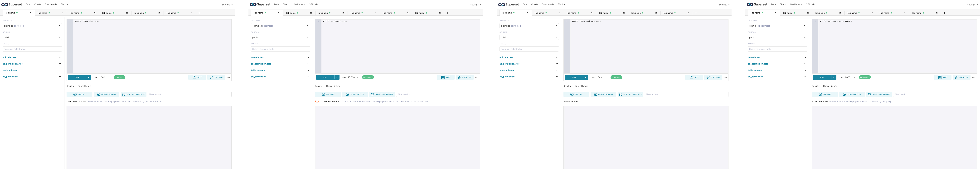The height and width of the screenshot is (169, 980).
Task: Click the warning icon beside rows returned in second panel
Action: pyautogui.click(x=317, y=101)
